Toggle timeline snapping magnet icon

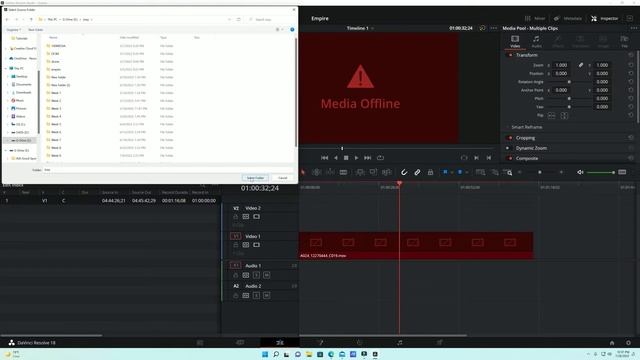[x=404, y=172]
